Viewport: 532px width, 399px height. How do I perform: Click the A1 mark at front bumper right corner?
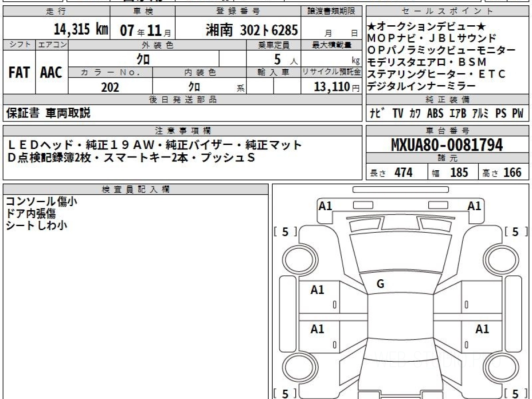(x=474, y=206)
